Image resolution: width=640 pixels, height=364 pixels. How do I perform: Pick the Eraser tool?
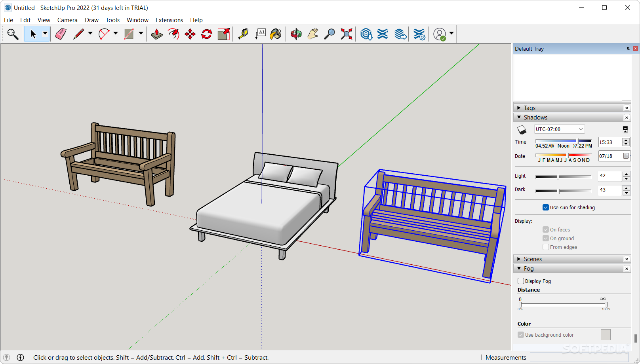[61, 34]
